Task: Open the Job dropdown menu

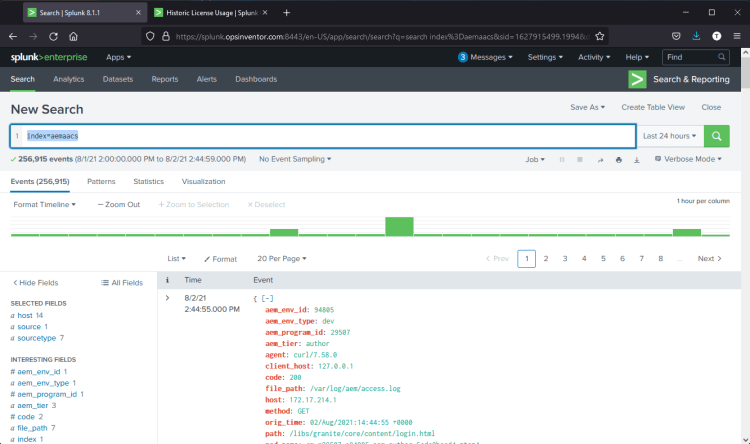Action: click(535, 159)
